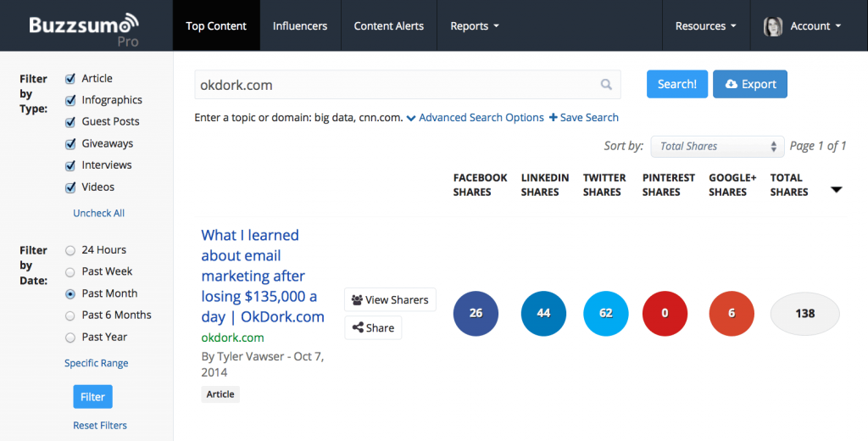
Task: Expand the Resources menu
Action: pos(706,26)
